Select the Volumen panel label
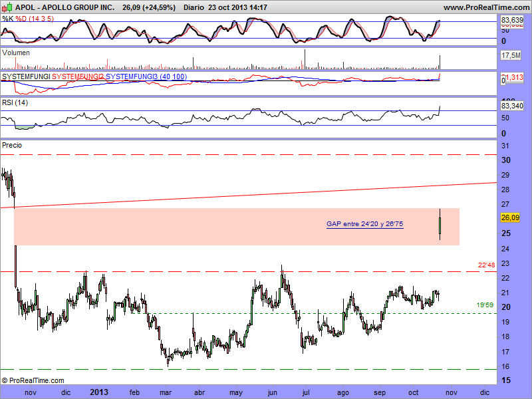Viewport: 532px width, 399px height. click(16, 53)
